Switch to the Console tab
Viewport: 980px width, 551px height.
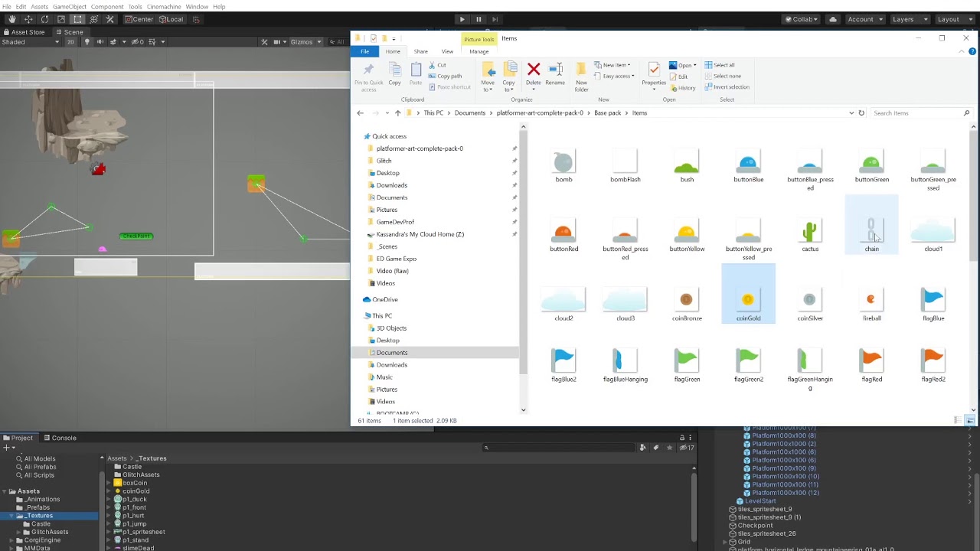[x=60, y=438]
